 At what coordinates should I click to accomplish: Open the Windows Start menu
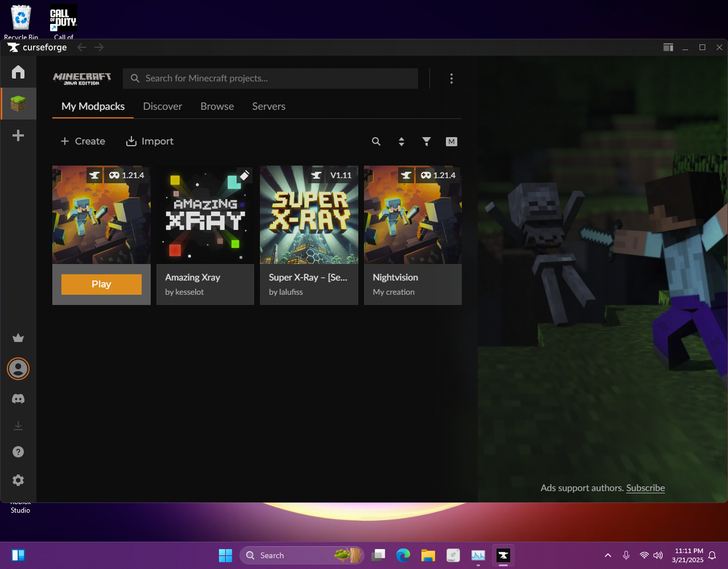click(226, 555)
